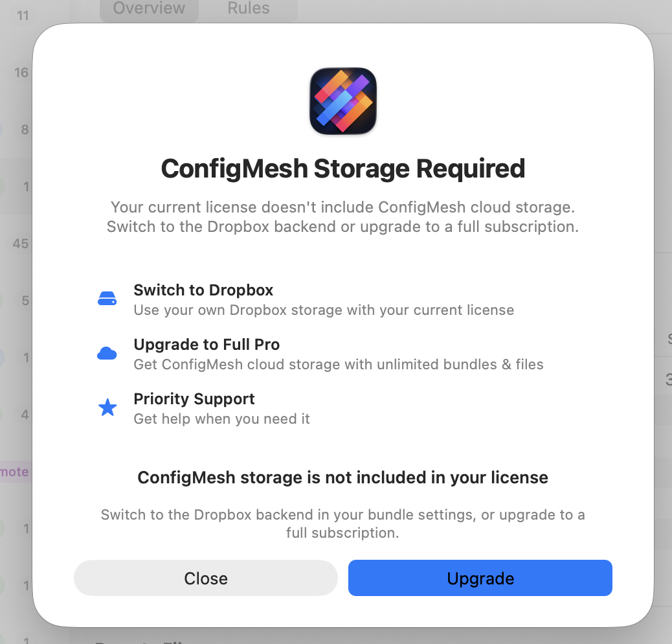Click the sidebar entry showing count 16

coord(21,73)
